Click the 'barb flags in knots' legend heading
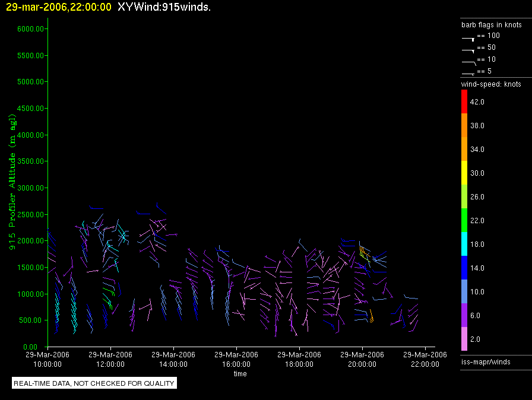This screenshot has width=532, height=400. (x=491, y=25)
